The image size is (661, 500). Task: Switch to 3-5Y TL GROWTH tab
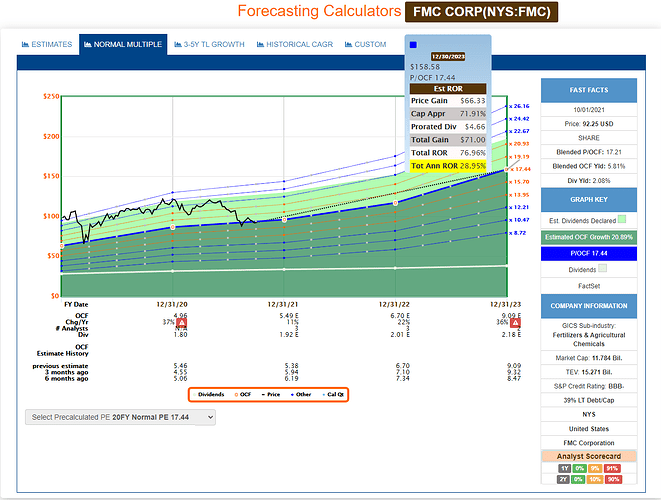(209, 44)
